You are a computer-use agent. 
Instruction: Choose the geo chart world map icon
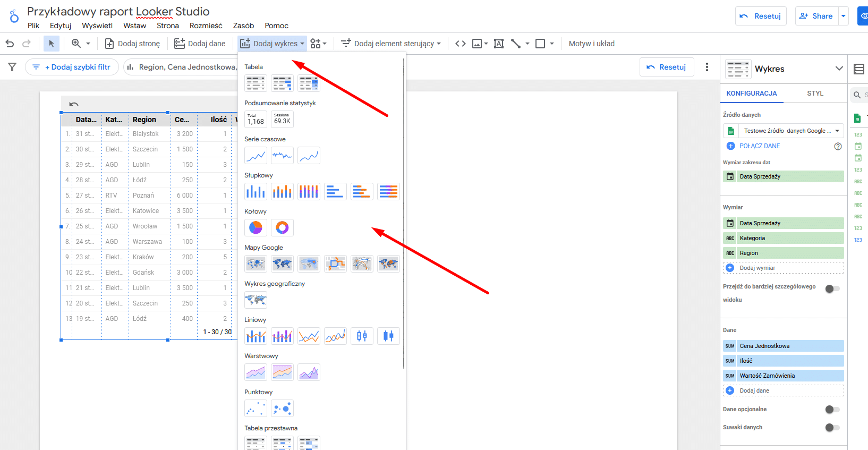[x=256, y=300]
